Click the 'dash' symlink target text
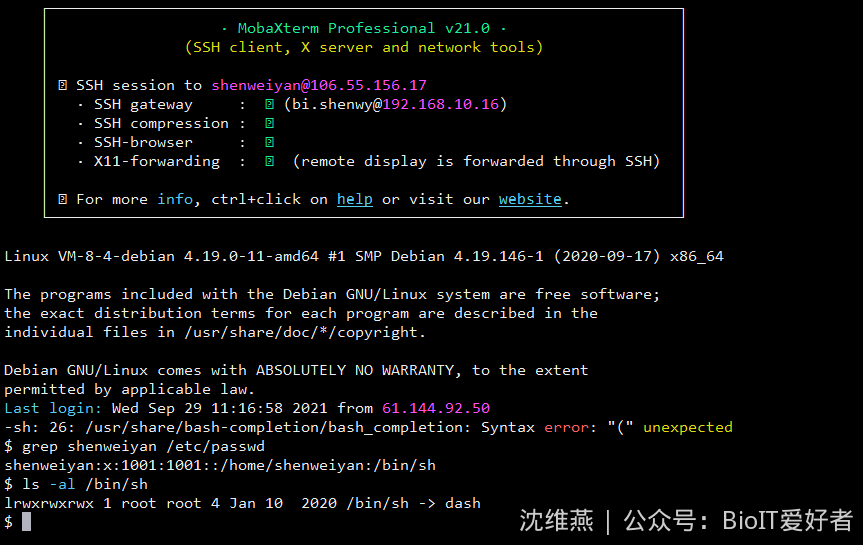Viewport: 863px width, 545px height. (x=463, y=503)
